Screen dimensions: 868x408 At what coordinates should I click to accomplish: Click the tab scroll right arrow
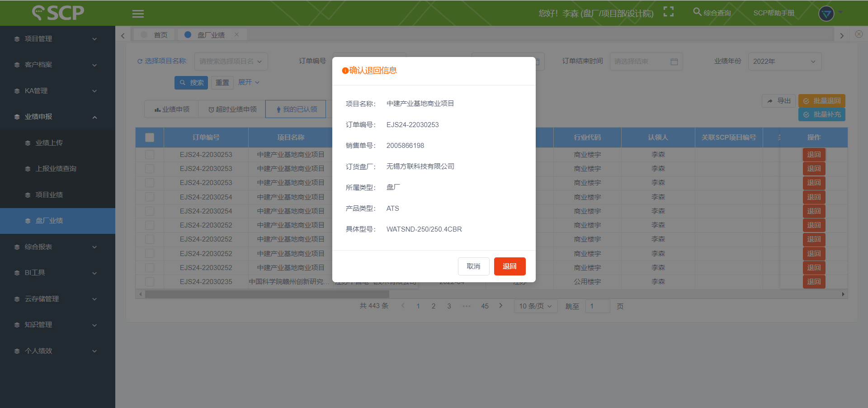point(842,35)
